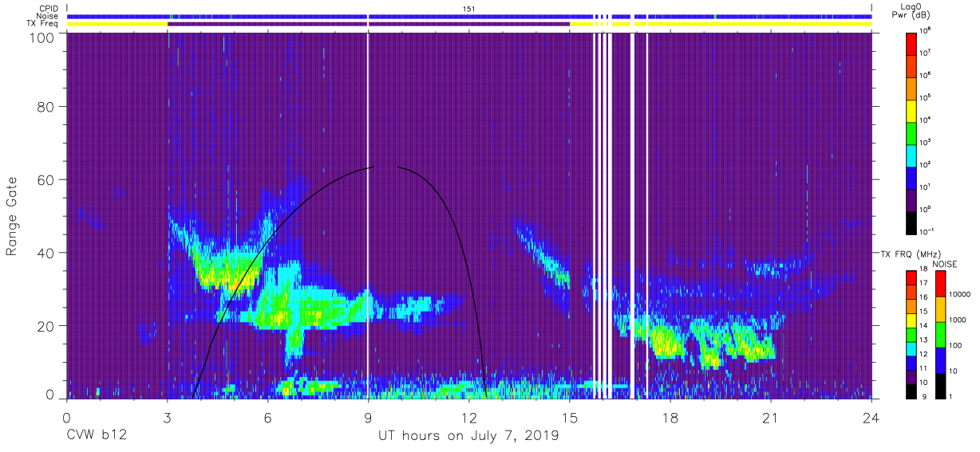Click the y-axis tick label 20
The height and width of the screenshot is (452, 980).
[x=45, y=325]
